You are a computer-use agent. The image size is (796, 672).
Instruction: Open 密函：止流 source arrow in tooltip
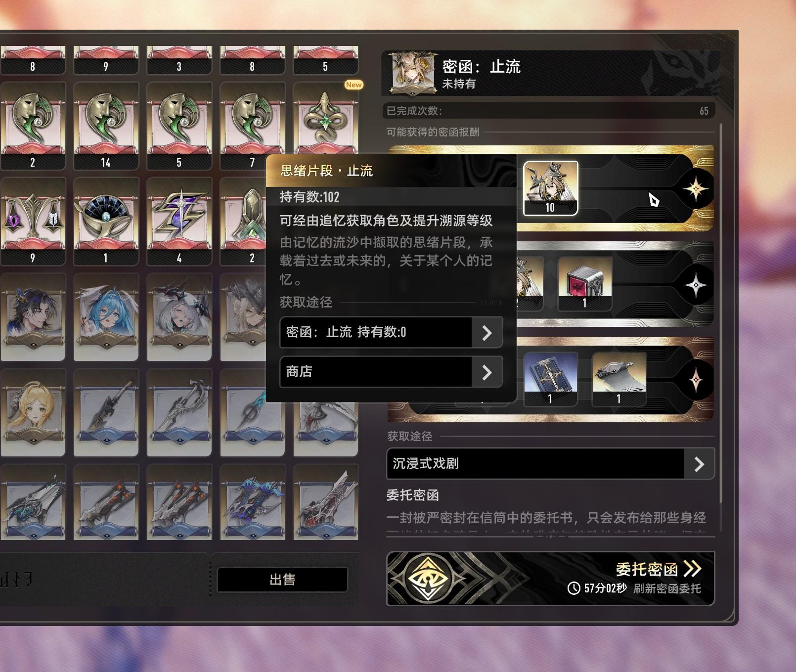[x=487, y=333]
